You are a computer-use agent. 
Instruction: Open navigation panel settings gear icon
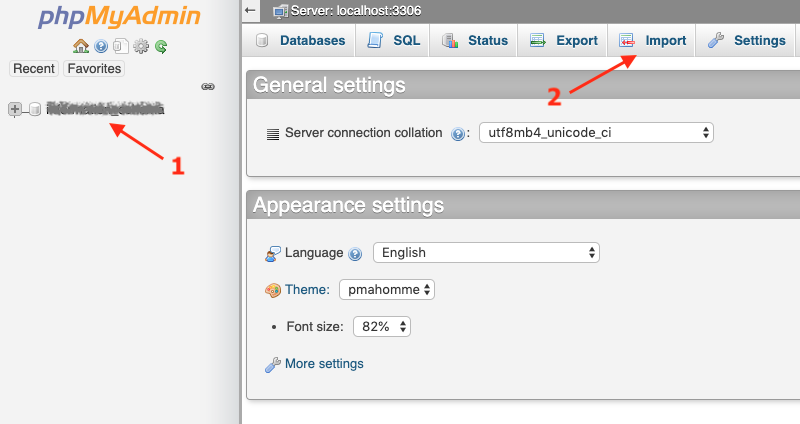coord(141,46)
